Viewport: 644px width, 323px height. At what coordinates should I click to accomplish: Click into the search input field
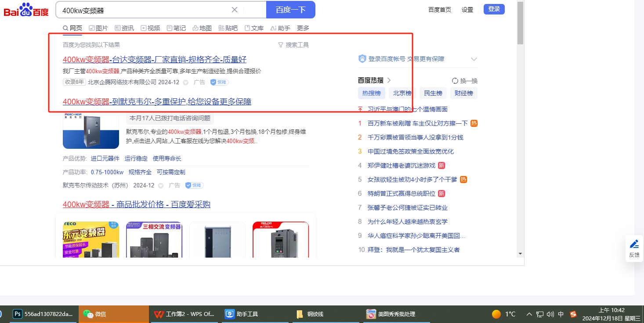[x=145, y=10]
